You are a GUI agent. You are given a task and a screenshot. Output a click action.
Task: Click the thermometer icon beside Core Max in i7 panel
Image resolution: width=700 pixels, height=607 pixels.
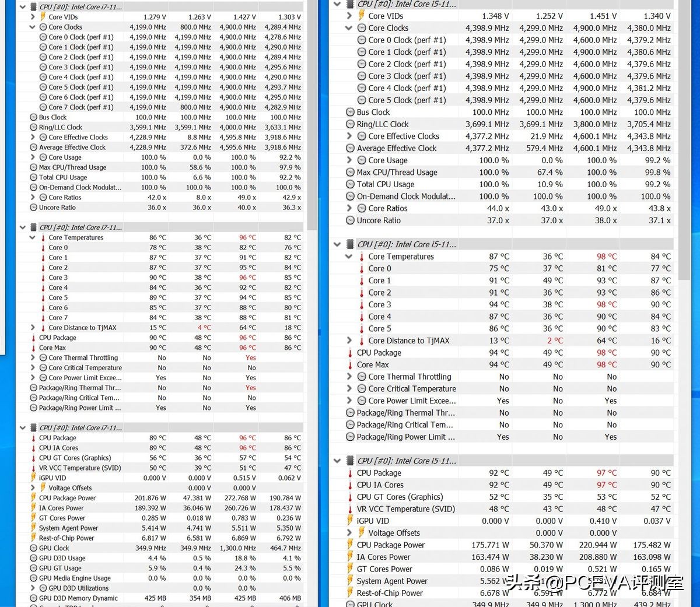pos(34,348)
